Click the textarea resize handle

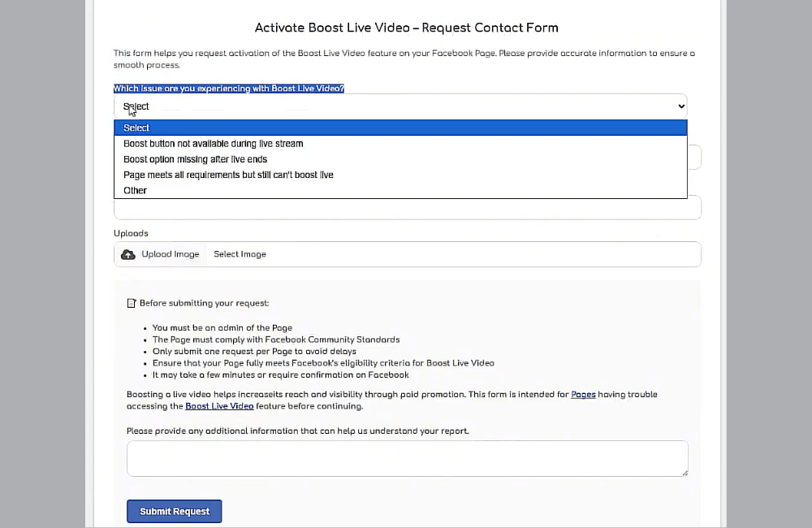pos(685,474)
